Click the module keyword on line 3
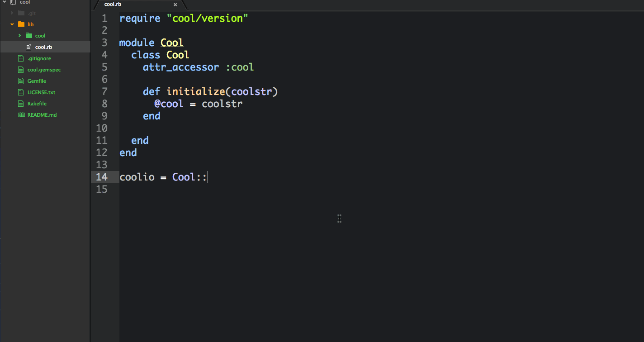The image size is (644, 342). point(137,43)
